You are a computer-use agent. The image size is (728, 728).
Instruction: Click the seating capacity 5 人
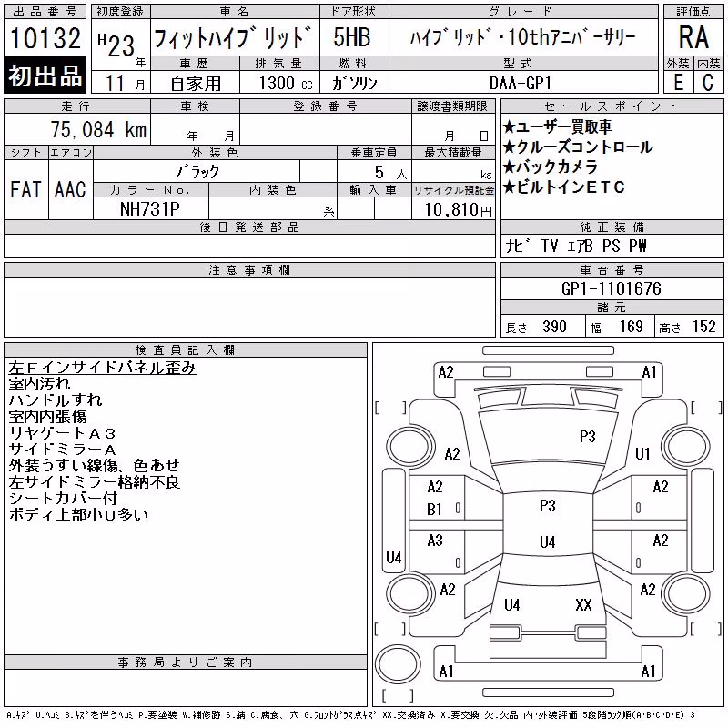390,173
